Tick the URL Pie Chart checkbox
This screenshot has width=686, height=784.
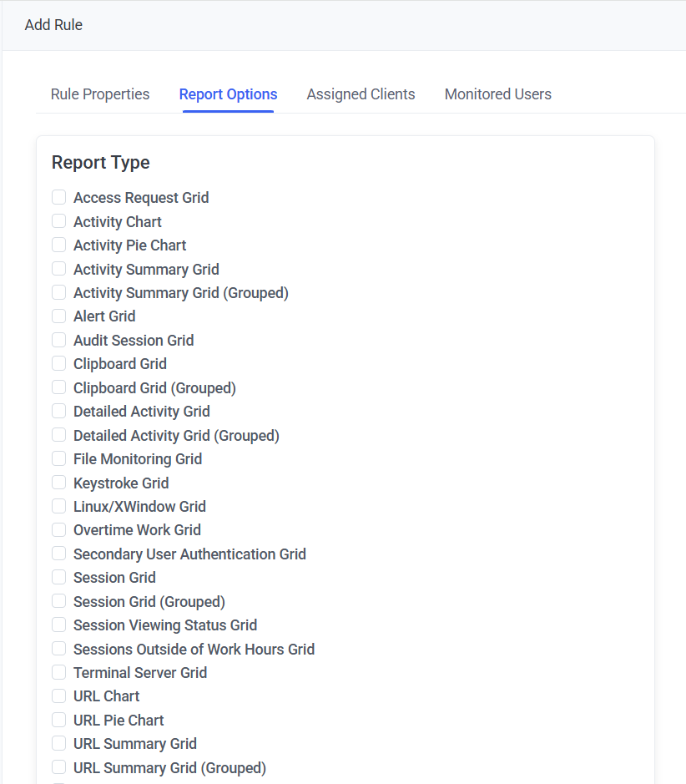pos(59,721)
